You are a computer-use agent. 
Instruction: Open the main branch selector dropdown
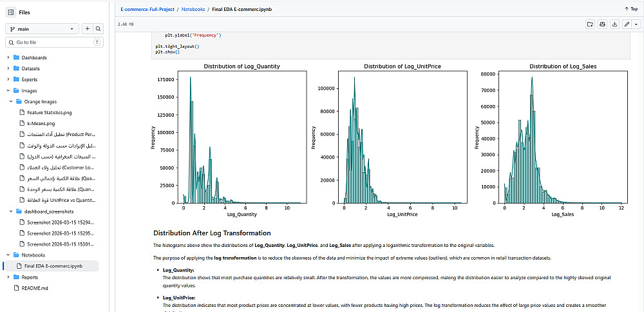click(x=42, y=29)
